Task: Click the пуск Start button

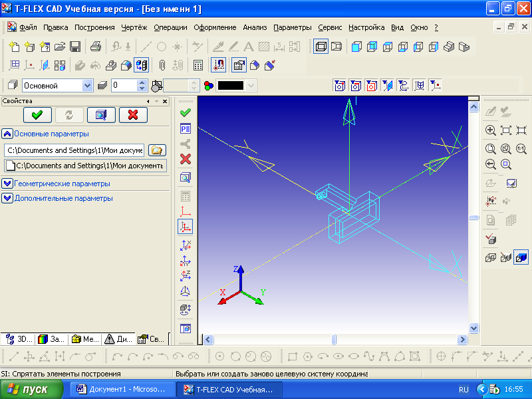Action: (x=31, y=389)
